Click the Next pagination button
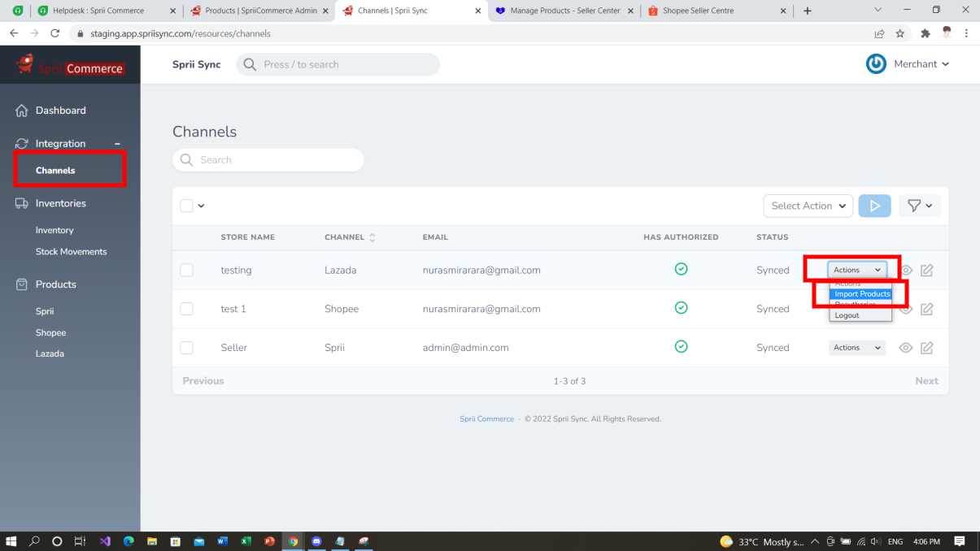Viewport: 980px width, 551px height. (926, 381)
